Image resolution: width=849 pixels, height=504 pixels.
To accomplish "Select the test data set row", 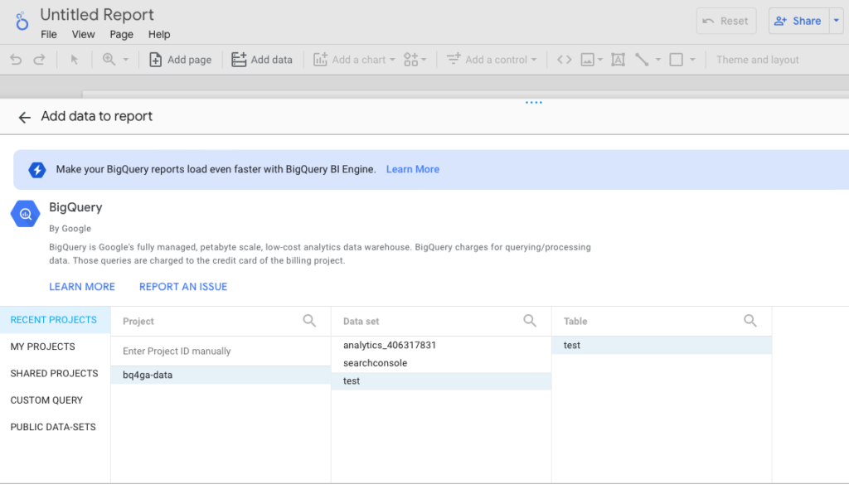I will pyautogui.click(x=441, y=381).
